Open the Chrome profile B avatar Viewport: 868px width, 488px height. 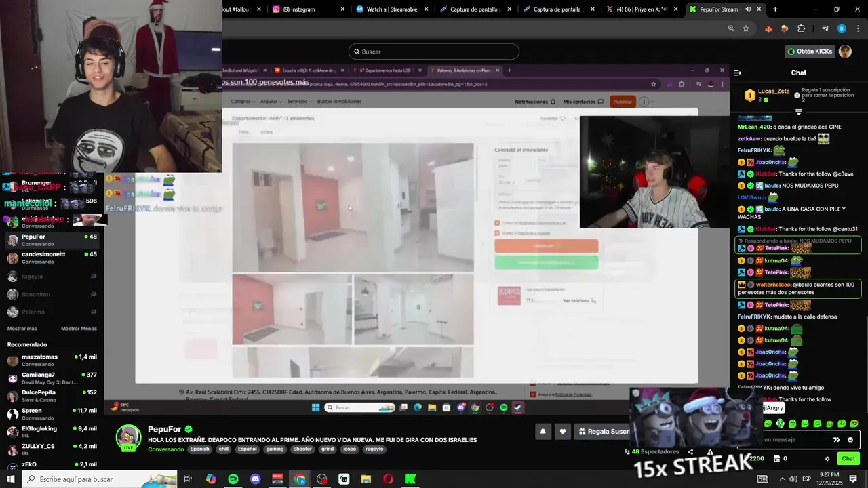842,28
